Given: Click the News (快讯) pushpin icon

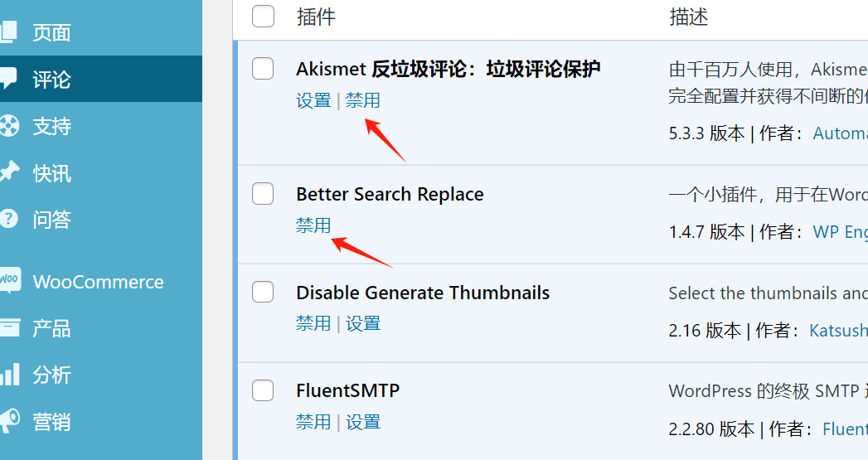Looking at the screenshot, I should 8,172.
